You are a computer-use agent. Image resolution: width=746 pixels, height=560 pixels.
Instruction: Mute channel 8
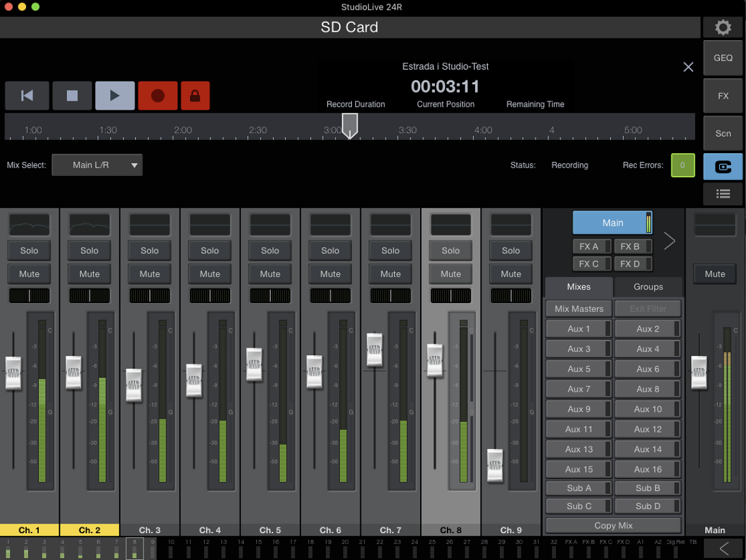[x=451, y=274]
